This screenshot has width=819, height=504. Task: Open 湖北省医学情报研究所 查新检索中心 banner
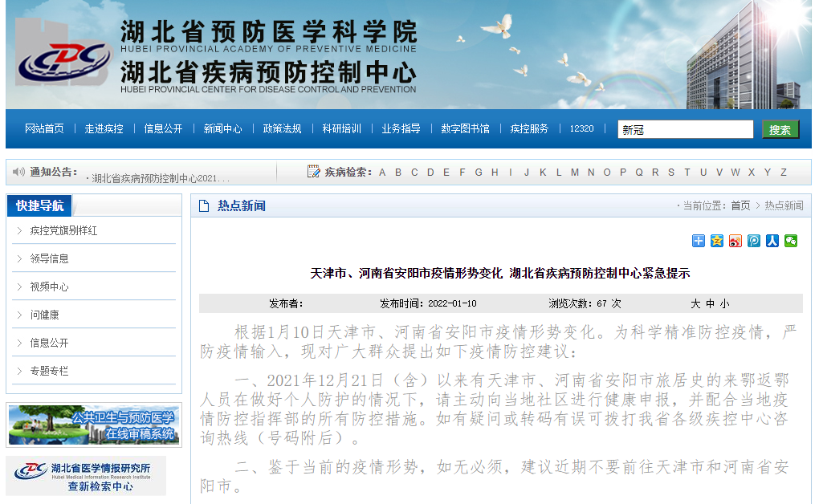click(x=86, y=476)
